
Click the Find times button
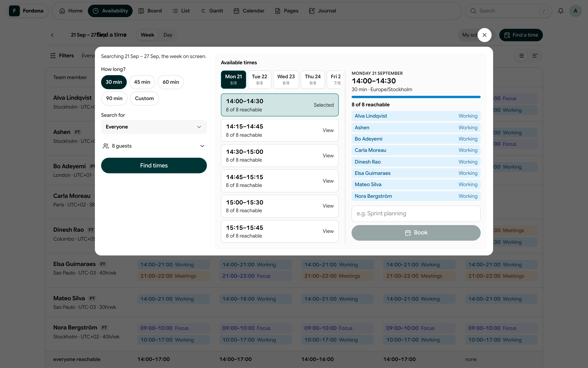[x=154, y=166]
